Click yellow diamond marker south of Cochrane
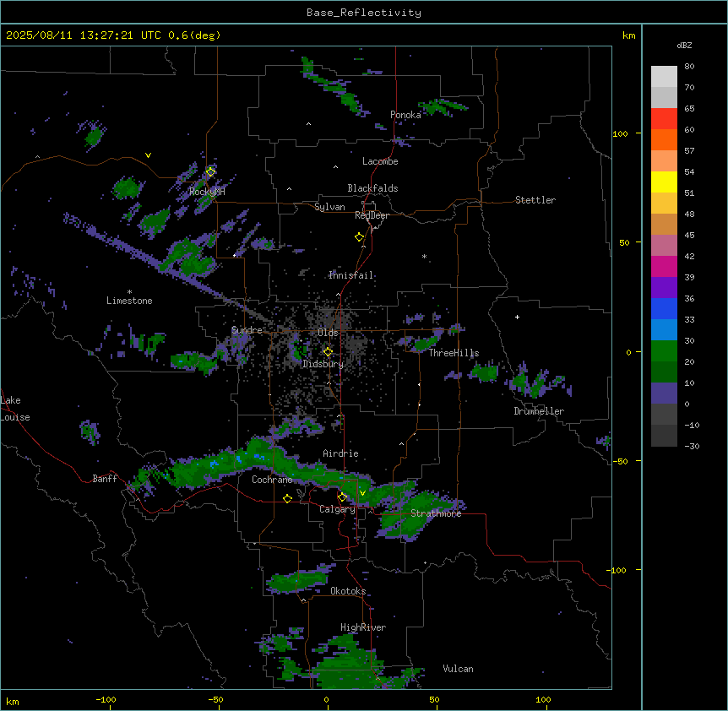The image size is (728, 711). point(287,498)
